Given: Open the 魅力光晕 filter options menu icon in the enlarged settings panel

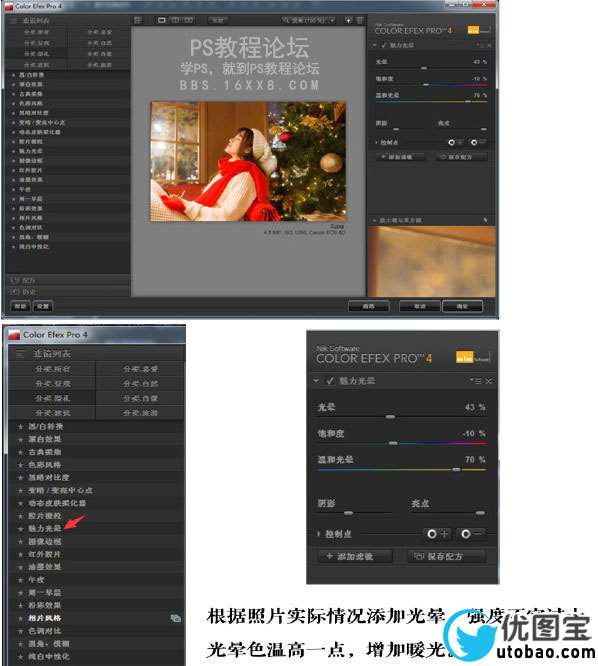Looking at the screenshot, I should point(477,381).
